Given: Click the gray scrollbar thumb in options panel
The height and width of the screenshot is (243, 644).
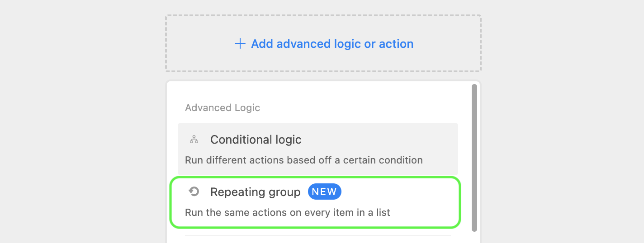Looking at the screenshot, I should [474, 158].
